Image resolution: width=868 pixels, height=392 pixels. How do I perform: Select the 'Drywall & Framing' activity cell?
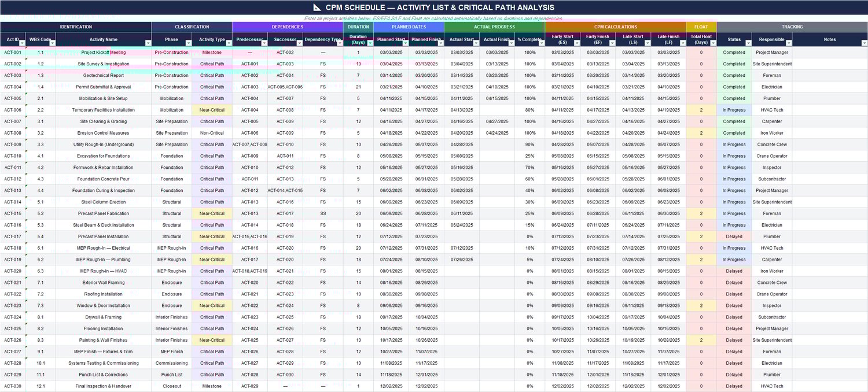(104, 317)
